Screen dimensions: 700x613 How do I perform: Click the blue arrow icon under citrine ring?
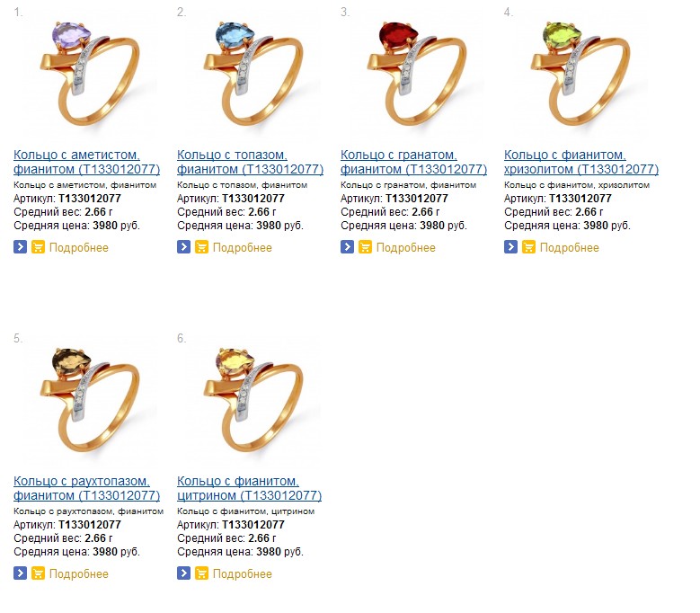point(183,573)
